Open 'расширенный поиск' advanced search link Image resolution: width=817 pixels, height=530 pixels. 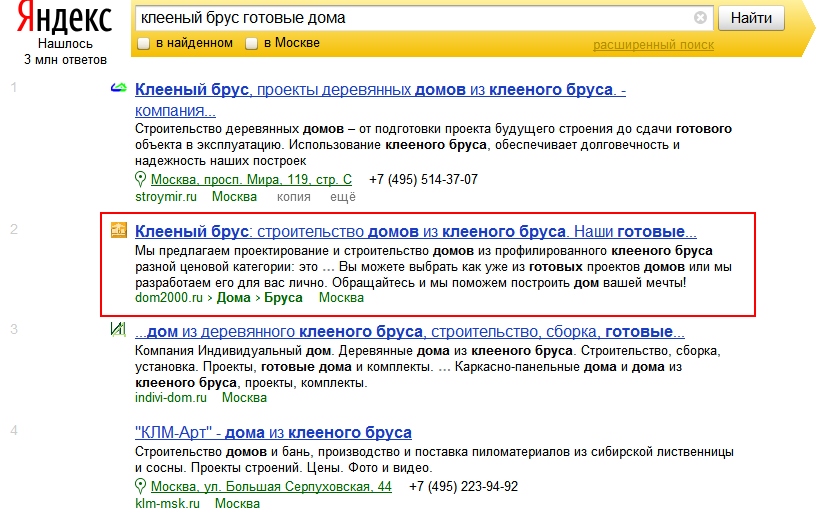tap(653, 45)
